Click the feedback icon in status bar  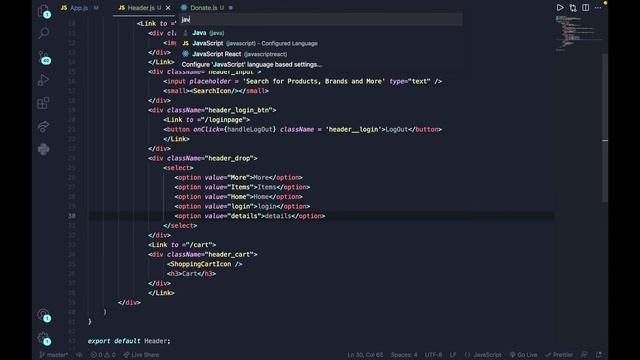pyautogui.click(x=584, y=355)
